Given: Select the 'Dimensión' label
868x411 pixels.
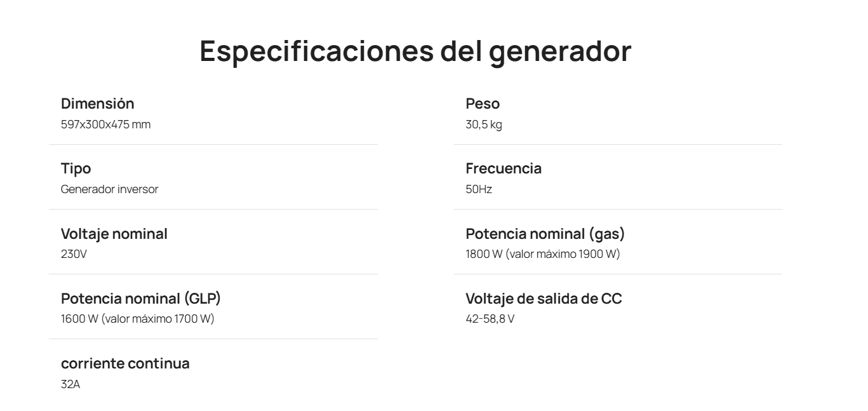Looking at the screenshot, I should pos(98,104).
